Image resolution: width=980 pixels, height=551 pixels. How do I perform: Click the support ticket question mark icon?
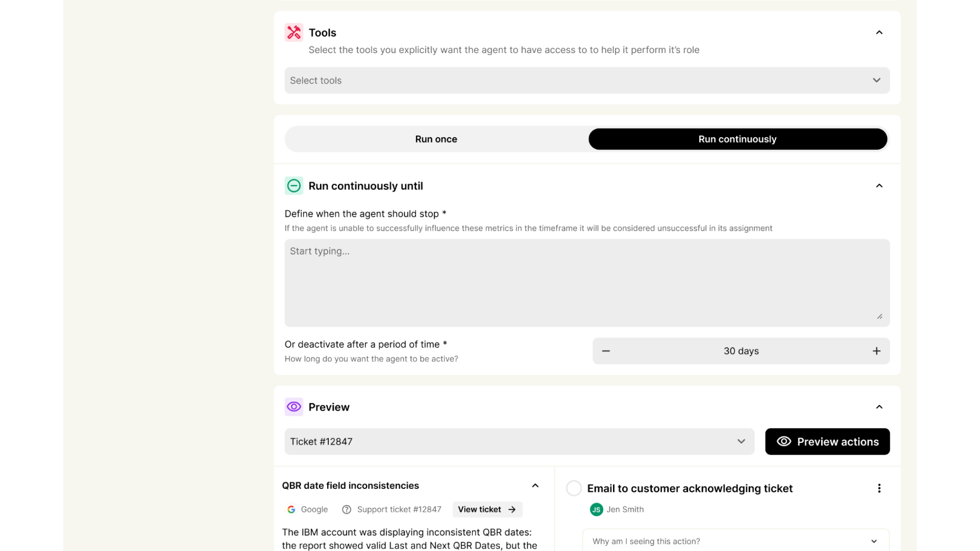tap(347, 509)
